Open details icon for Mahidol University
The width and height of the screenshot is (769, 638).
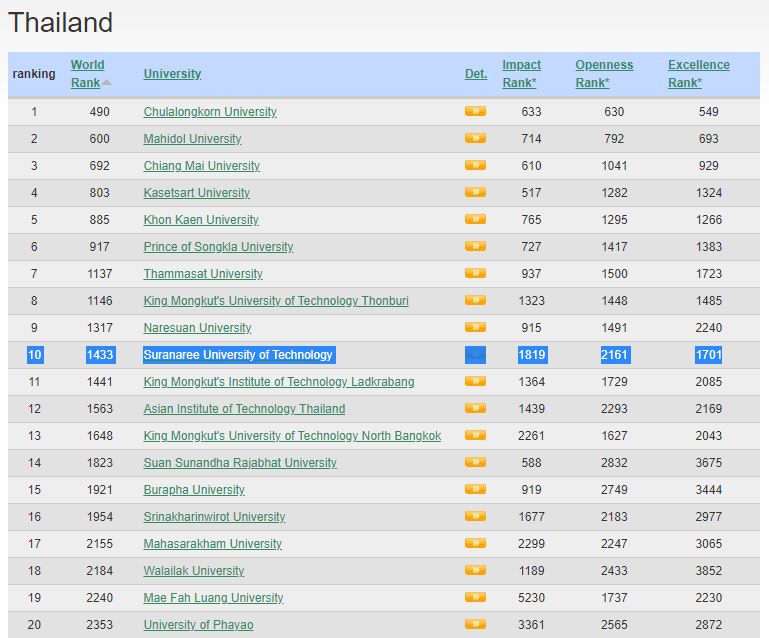coord(475,138)
